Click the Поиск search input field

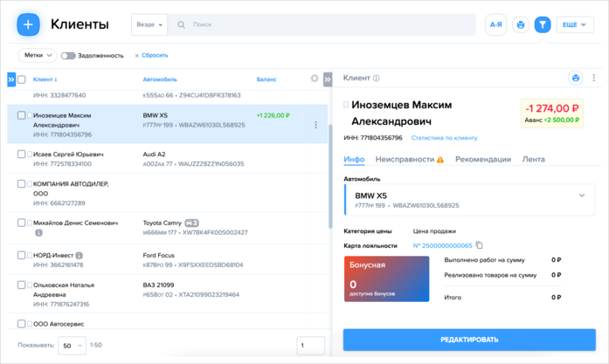click(x=322, y=24)
